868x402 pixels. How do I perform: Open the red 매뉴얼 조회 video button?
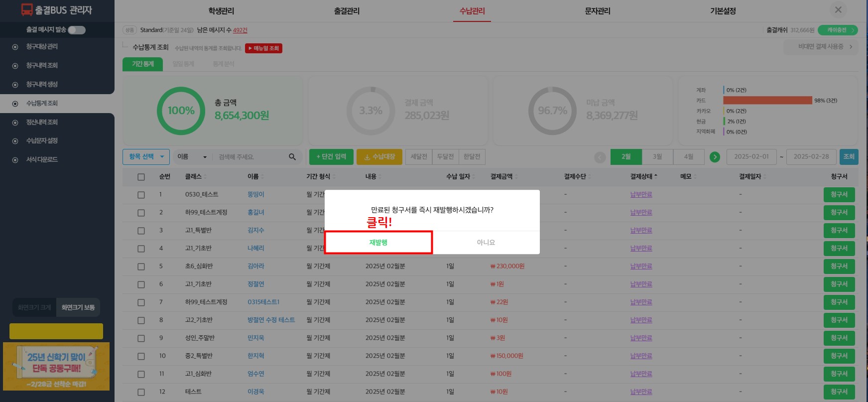coord(263,48)
